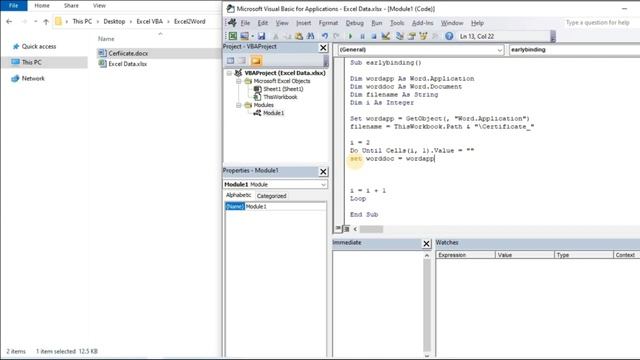Save the workbook with the floppy icon
This screenshot has height=360, width=640.
click(x=261, y=36)
